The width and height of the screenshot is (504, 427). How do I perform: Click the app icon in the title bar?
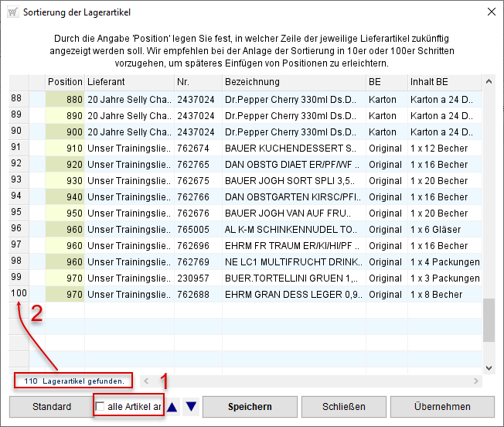(x=12, y=12)
